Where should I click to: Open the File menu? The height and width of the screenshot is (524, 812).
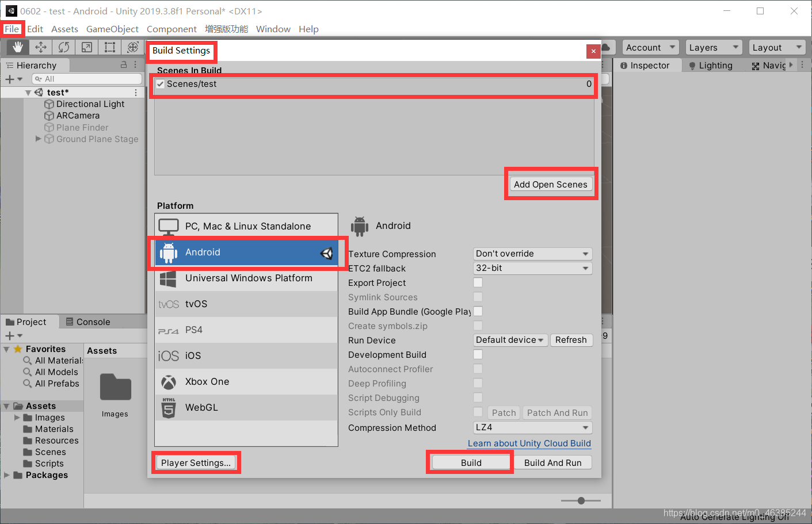coord(12,29)
